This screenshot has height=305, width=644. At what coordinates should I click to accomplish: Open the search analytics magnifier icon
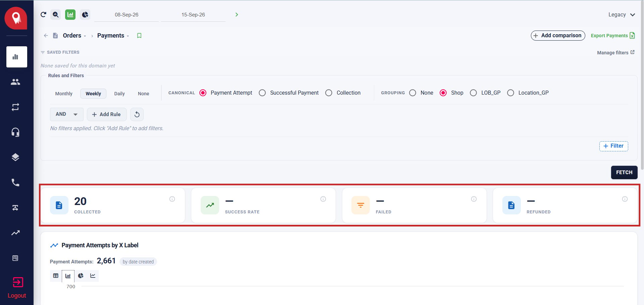[x=56, y=14]
